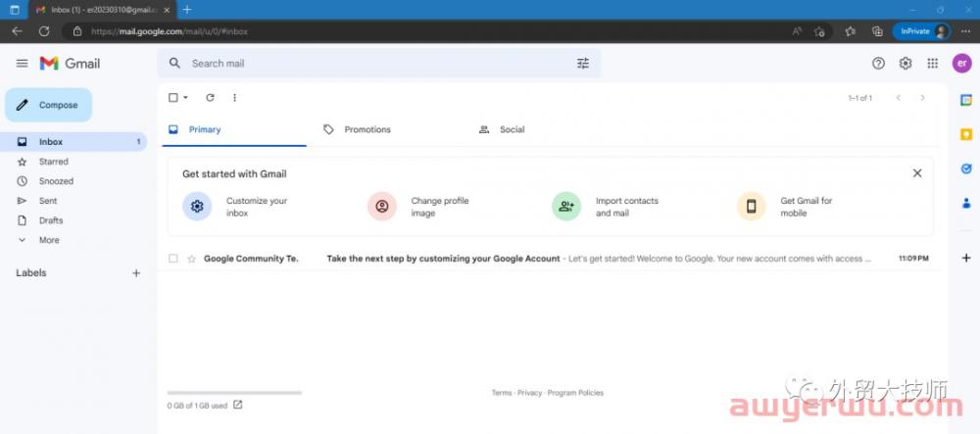This screenshot has height=434, width=980.
Task: Open the browser Favorites list icon
Action: [x=850, y=31]
